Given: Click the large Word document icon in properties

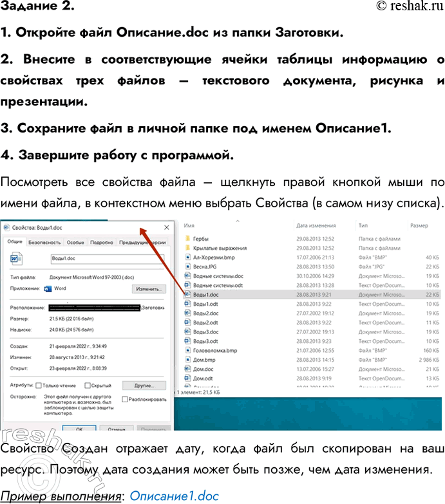Looking at the screenshot, I should tap(15, 258).
